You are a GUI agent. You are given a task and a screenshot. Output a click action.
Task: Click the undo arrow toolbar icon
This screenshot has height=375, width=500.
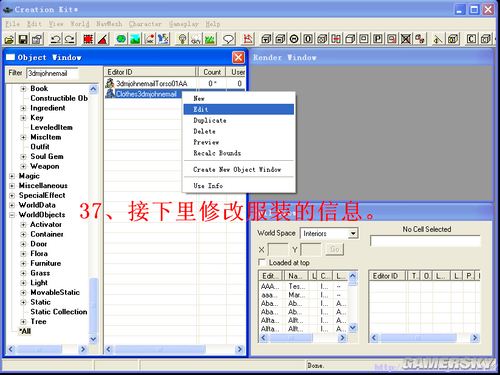tap(55, 39)
